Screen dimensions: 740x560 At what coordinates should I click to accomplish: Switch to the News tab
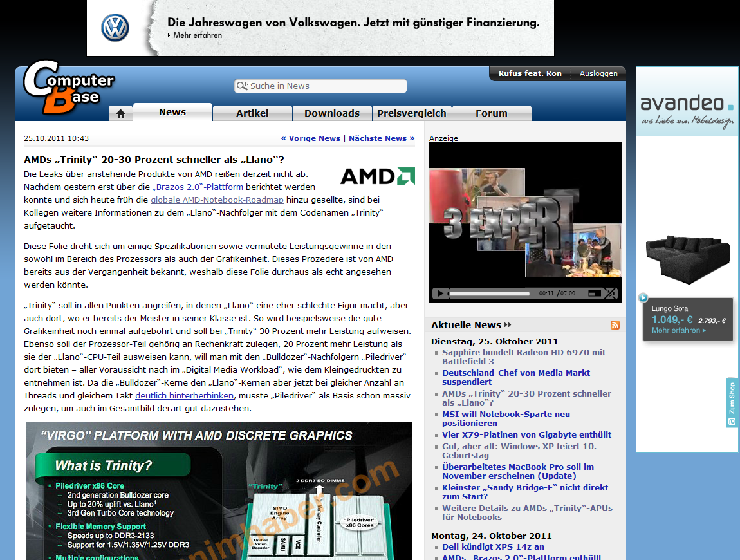tap(172, 112)
